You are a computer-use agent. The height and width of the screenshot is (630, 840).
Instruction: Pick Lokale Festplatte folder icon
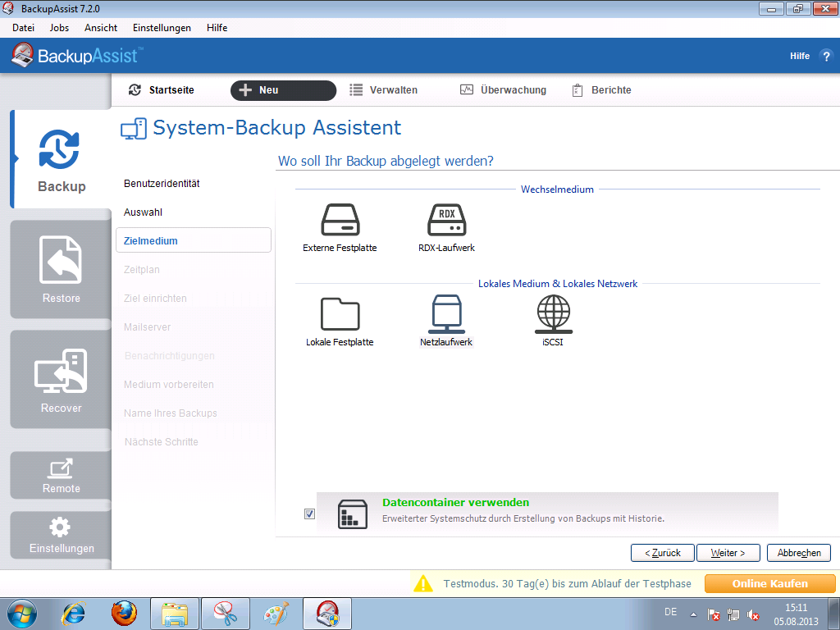click(x=340, y=314)
